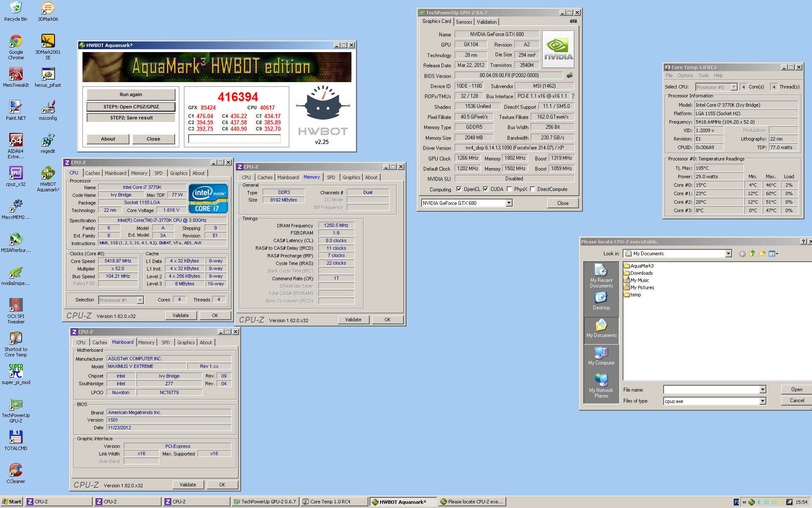812x508 pixels.
Task: Open the CPU-Z Processor selection dropdown
Action: point(140,300)
